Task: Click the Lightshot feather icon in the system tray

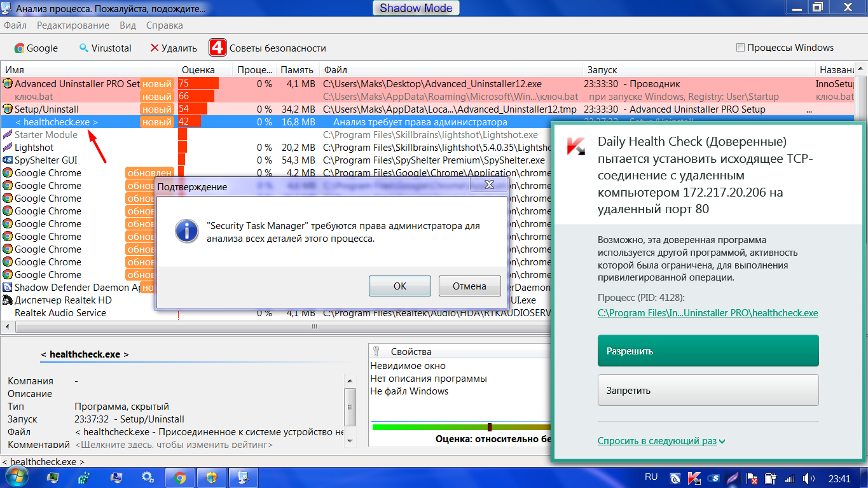Action: [x=733, y=477]
